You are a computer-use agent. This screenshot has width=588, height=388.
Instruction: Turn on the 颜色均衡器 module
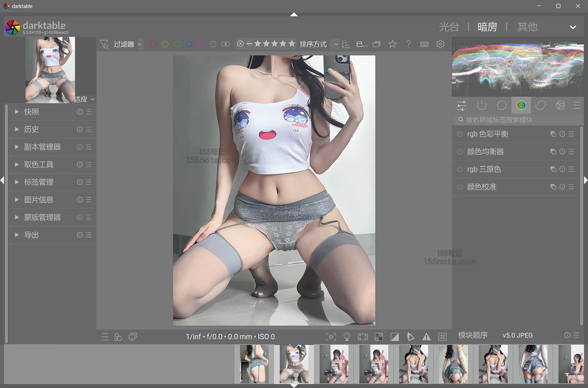460,152
